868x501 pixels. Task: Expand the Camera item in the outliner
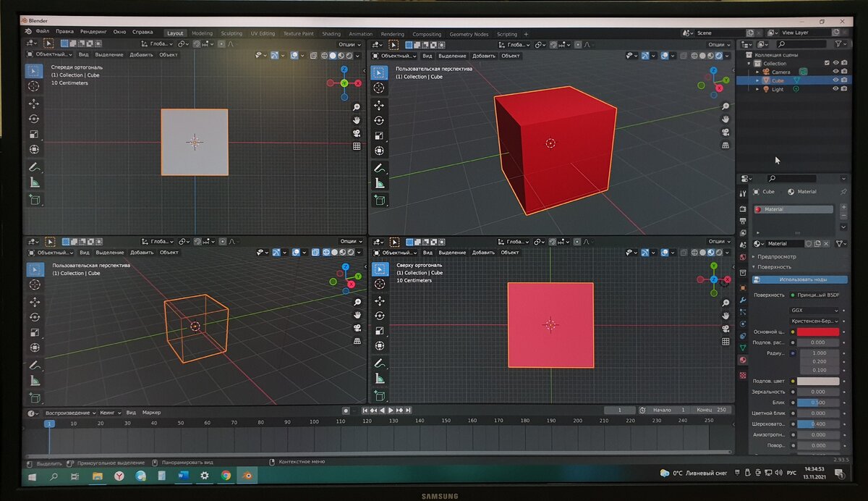tap(757, 72)
